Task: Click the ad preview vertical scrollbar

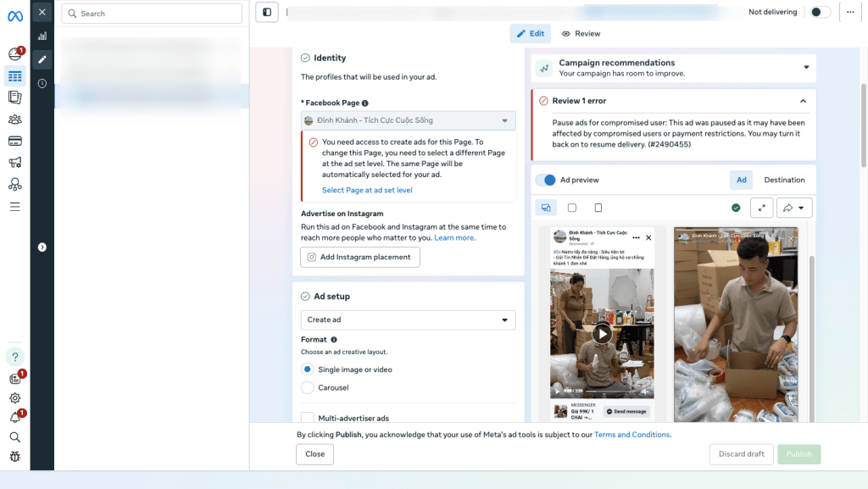Action: [x=811, y=338]
